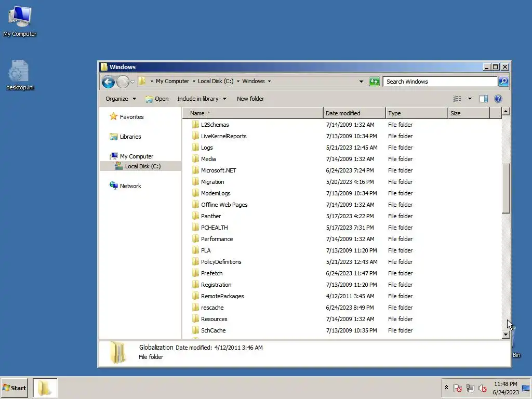Image resolution: width=532 pixels, height=399 pixels.
Task: Click the Forward navigation arrow
Action: coord(123,82)
